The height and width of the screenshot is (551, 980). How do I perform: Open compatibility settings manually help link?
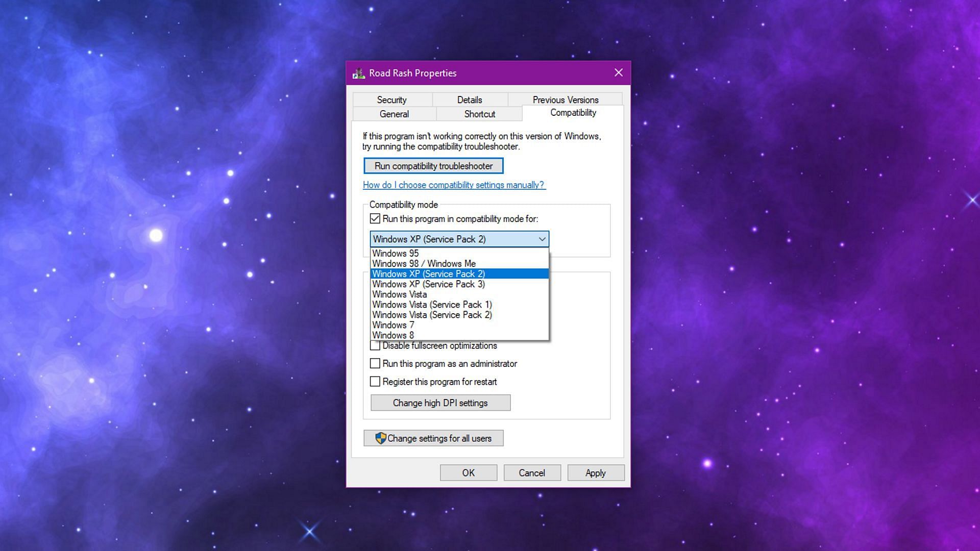tap(454, 185)
